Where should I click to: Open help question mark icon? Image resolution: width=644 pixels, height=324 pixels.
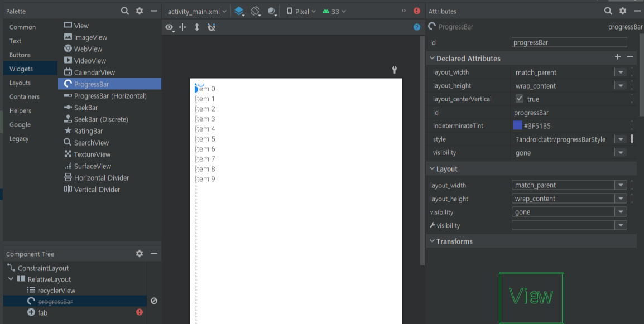[x=417, y=27]
